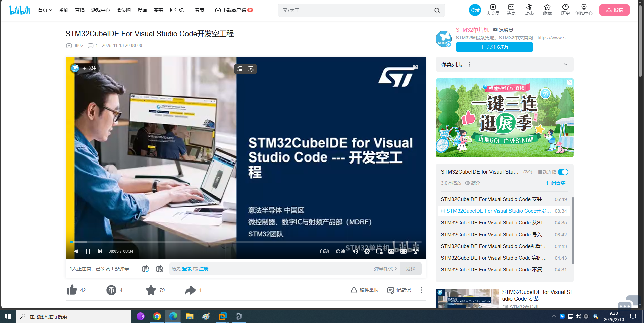This screenshot has width=644, height=323.
Task: Open 自动 video quality menu
Action: point(324,251)
